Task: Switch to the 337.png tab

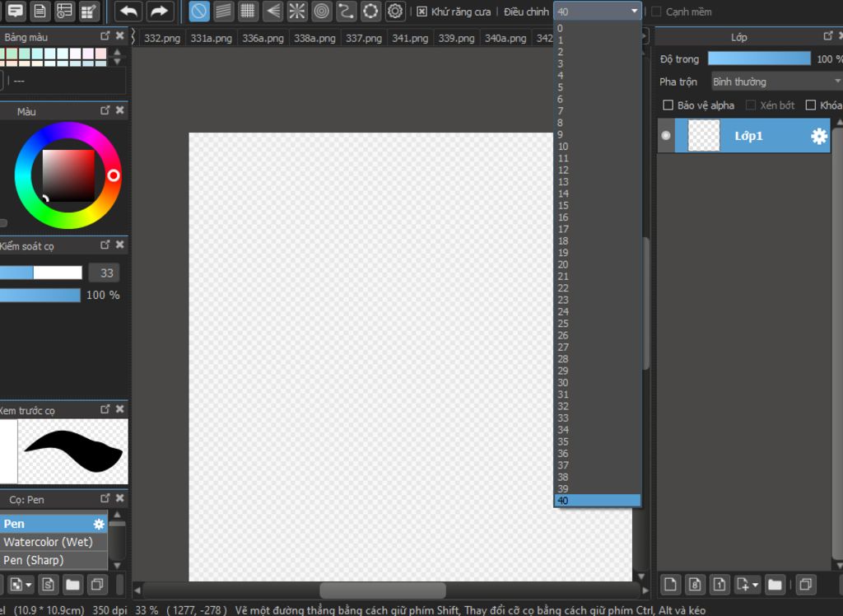Action: [x=363, y=38]
